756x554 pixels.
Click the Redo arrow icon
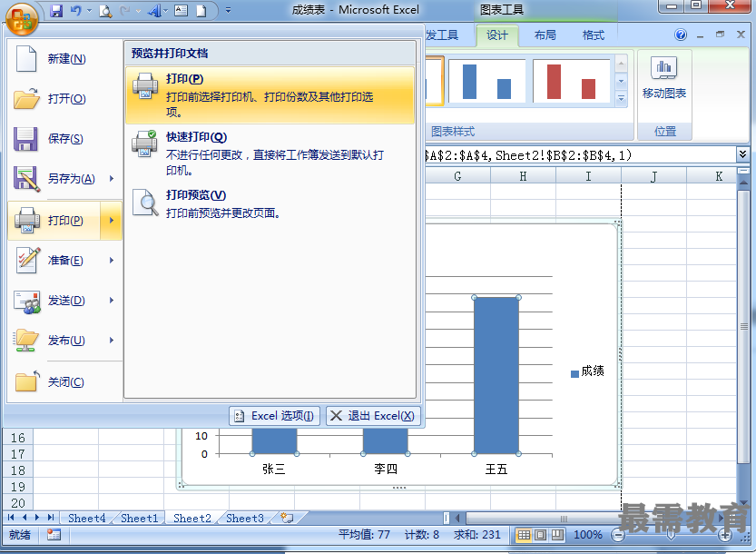click(124, 11)
